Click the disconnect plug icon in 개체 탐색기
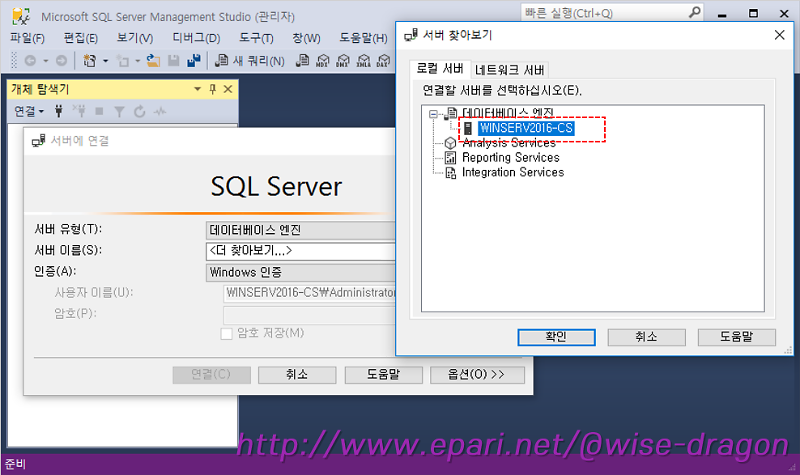800x475 pixels. 79,111
